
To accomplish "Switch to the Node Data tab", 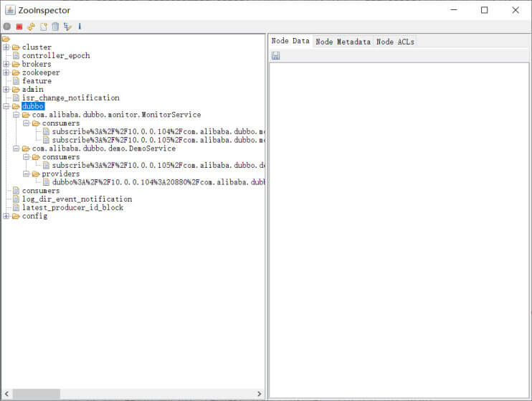I will (x=290, y=41).
